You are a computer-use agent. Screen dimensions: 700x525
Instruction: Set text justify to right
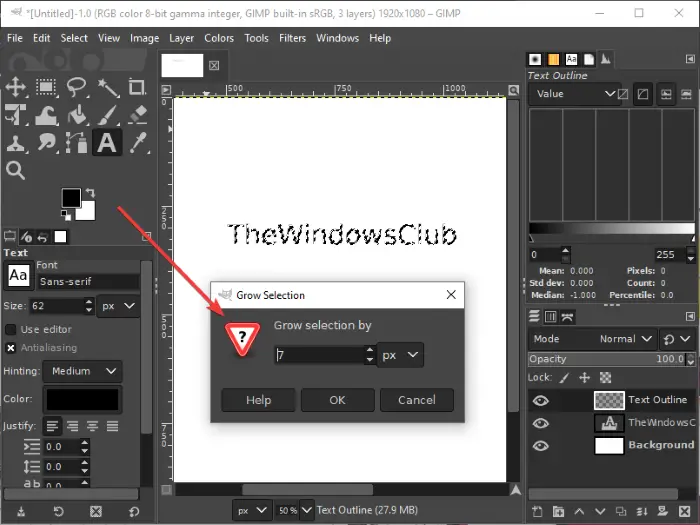click(72, 426)
